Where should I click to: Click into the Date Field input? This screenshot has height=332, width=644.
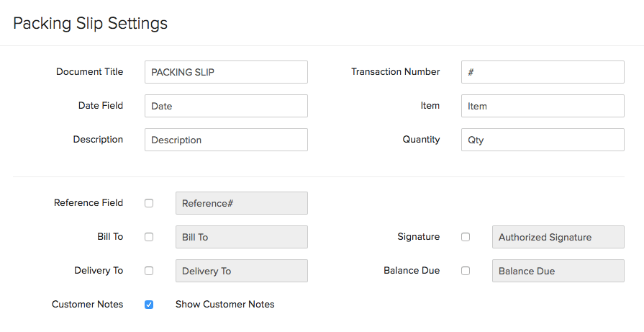coord(226,106)
